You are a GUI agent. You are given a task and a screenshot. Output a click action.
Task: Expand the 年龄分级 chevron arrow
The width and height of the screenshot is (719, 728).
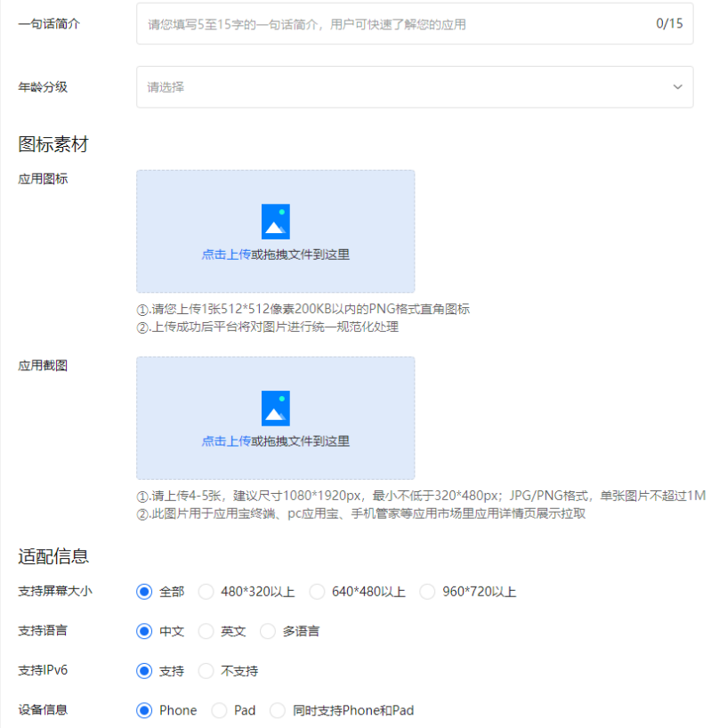tap(678, 87)
